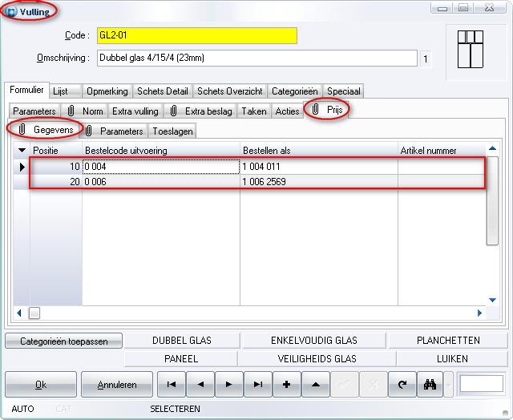Click the Bestelcode uitvoering column header
The height and width of the screenshot is (420, 513).
161,151
